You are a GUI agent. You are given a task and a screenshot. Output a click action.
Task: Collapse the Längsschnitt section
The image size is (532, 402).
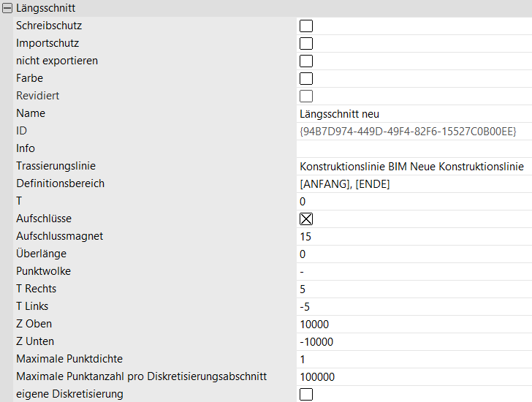[7, 8]
